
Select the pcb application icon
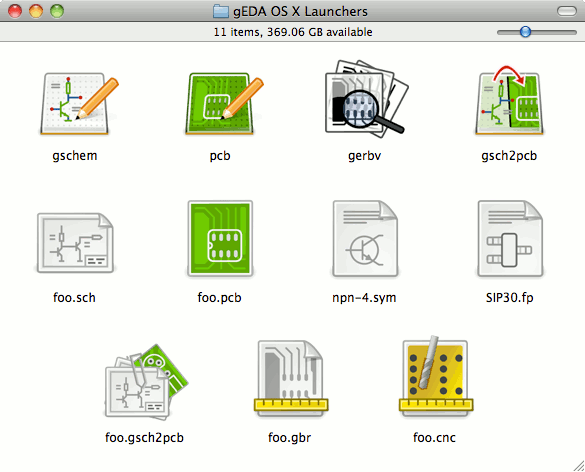224,103
